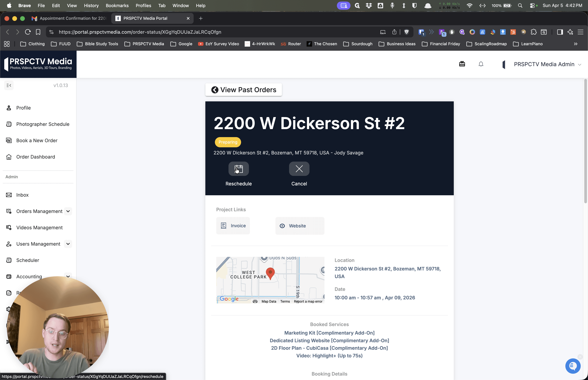The image size is (588, 380).
Task: Open the chat support bubble
Action: (573, 366)
